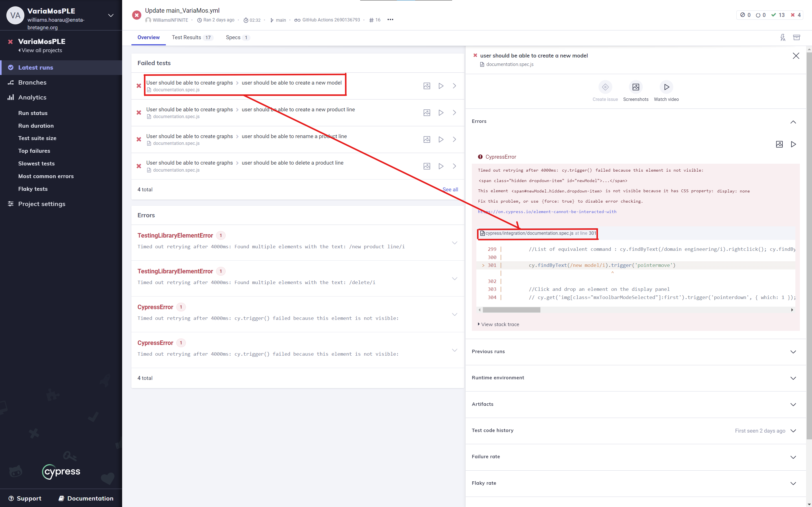The image size is (812, 507).
Task: Expand View stack trace
Action: (498, 324)
